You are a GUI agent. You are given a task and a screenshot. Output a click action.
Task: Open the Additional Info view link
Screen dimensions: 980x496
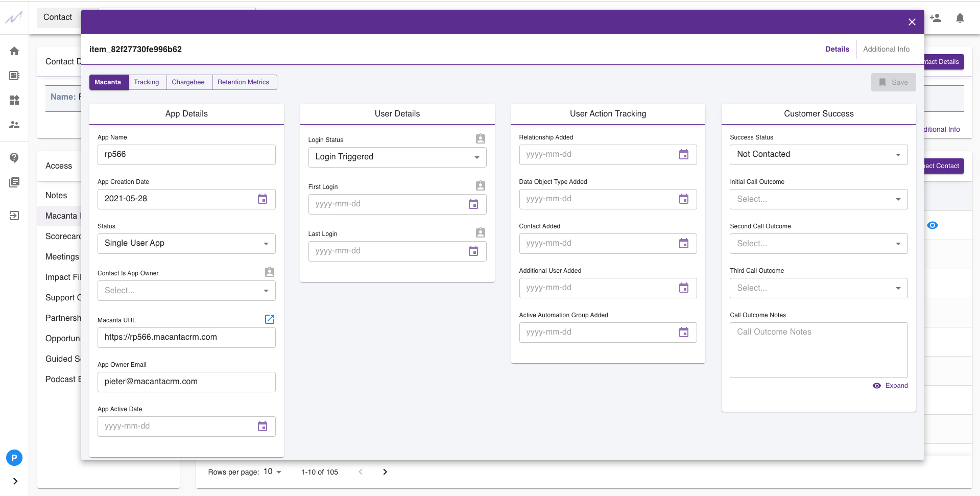pos(886,50)
